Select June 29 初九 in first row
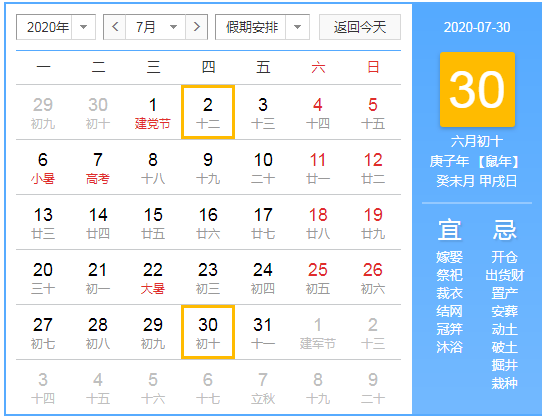Viewport: 545px width, 419px height. point(43,112)
